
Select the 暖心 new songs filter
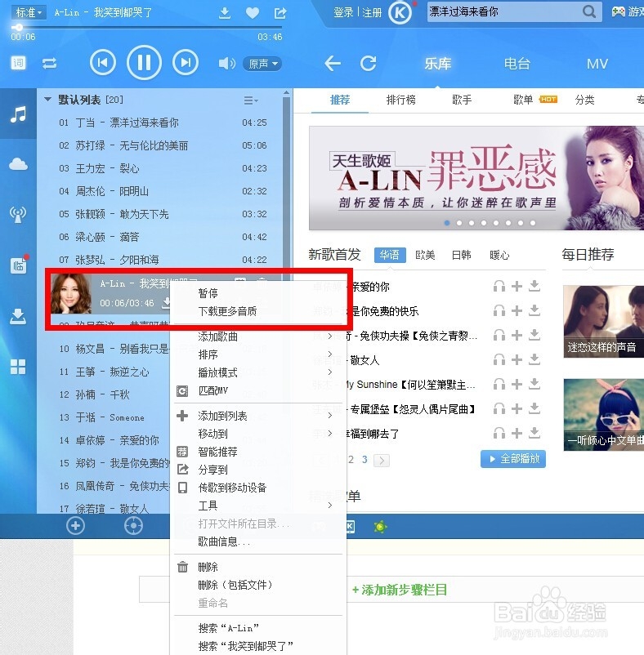(x=499, y=256)
